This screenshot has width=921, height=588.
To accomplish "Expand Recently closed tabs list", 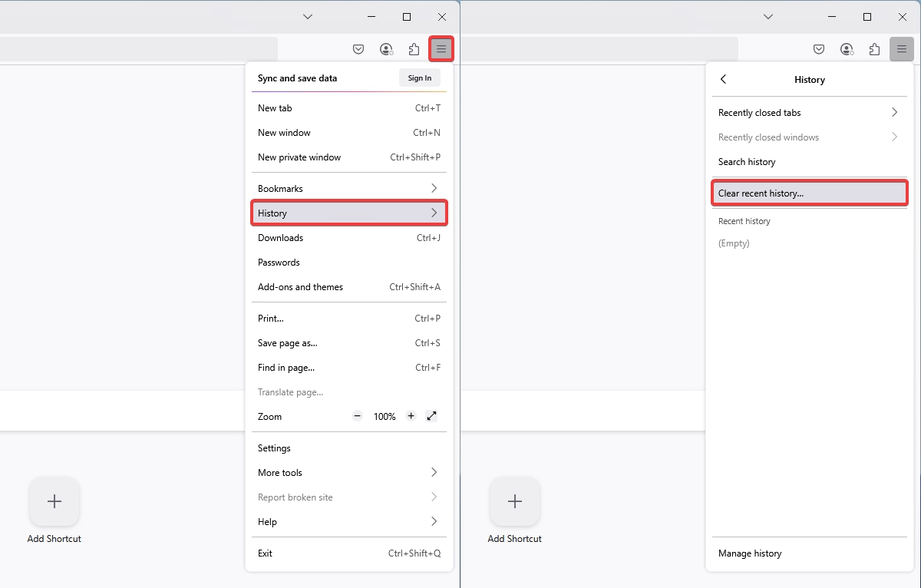I will click(x=810, y=112).
